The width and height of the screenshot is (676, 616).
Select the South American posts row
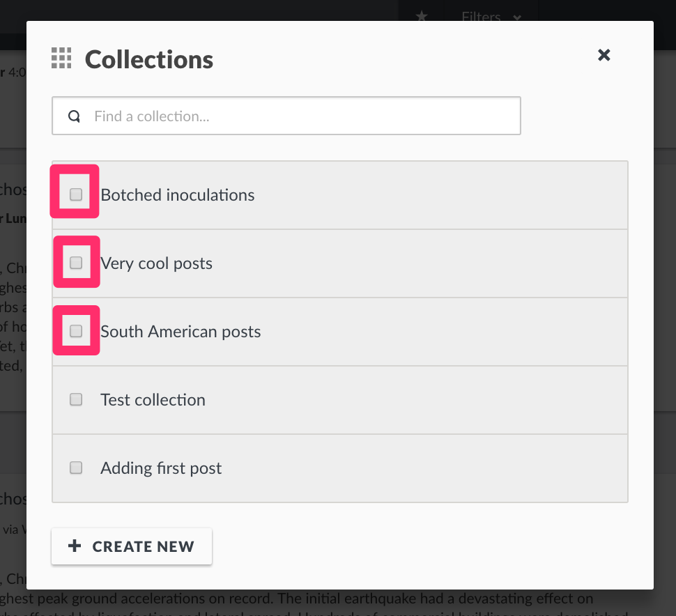point(339,332)
